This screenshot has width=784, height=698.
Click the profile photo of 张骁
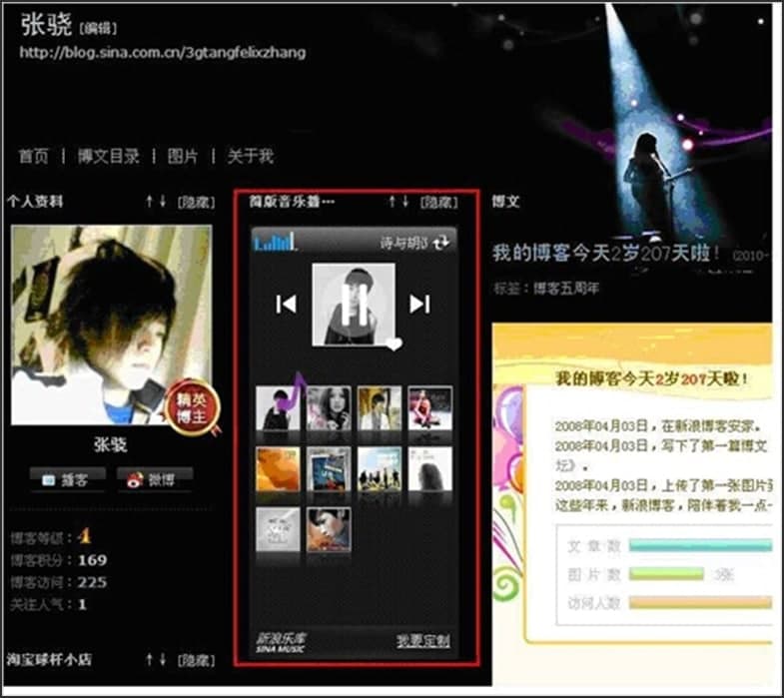(111, 325)
